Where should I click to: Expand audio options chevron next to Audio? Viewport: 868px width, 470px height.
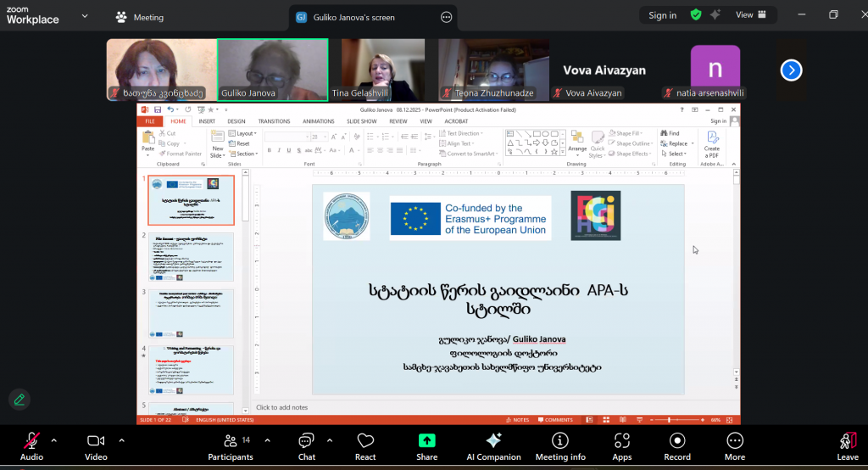tap(54, 440)
